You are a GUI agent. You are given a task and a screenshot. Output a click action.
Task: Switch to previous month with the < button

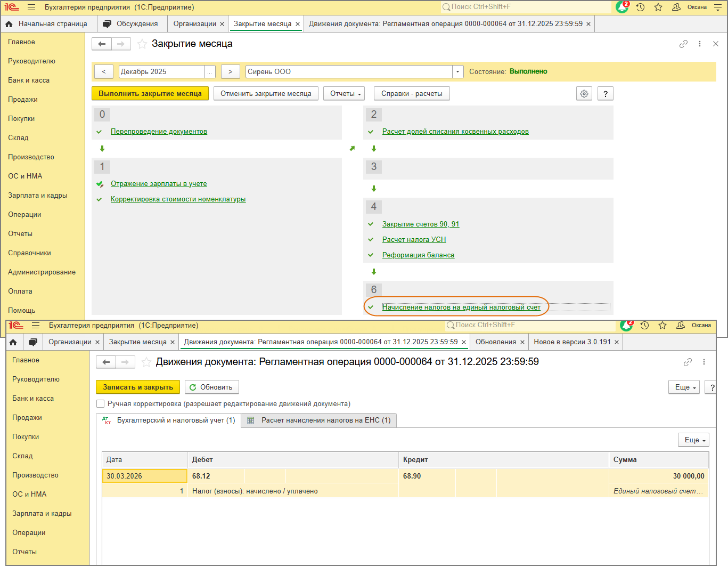pyautogui.click(x=104, y=72)
